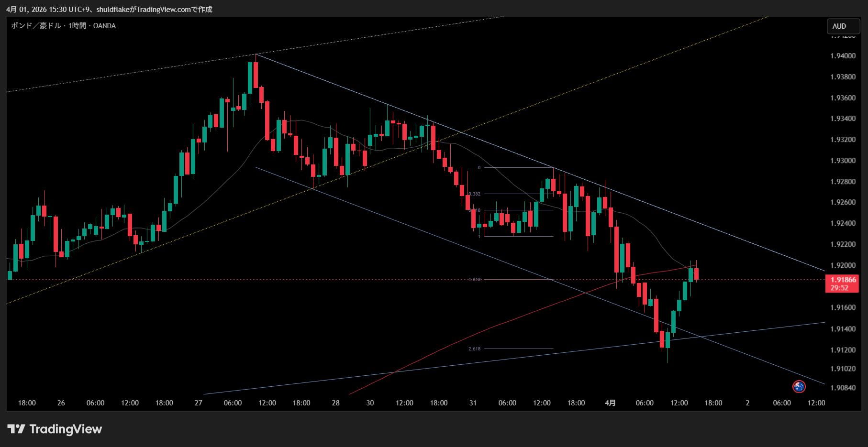Click the 1.94000 price axis label
868x447 pixels.
pyautogui.click(x=843, y=56)
